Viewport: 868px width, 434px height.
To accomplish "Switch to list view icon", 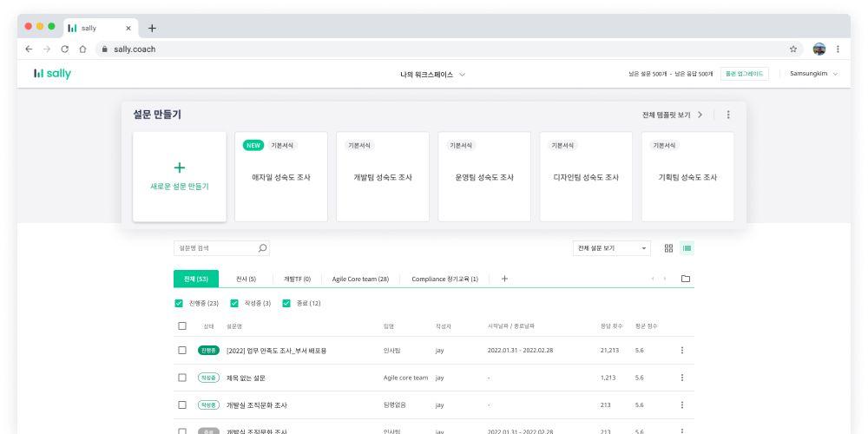I will (687, 248).
